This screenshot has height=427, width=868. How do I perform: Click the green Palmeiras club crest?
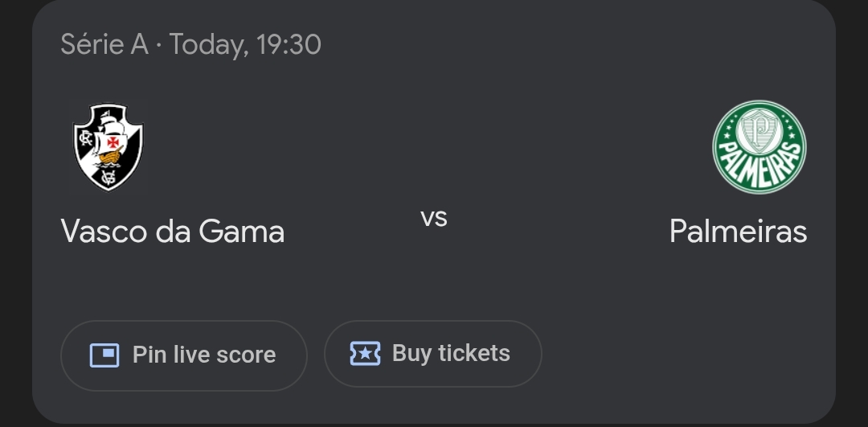759,147
